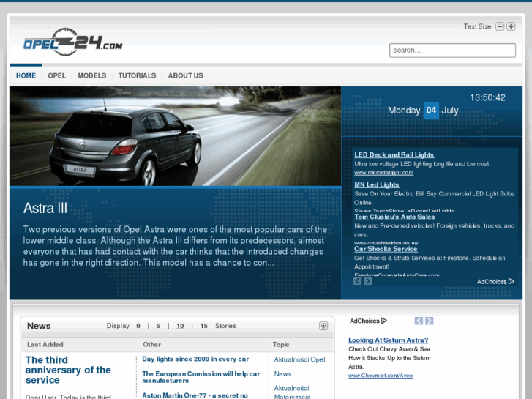Set news display to 15 stories
The width and height of the screenshot is (532, 399).
[x=204, y=326]
